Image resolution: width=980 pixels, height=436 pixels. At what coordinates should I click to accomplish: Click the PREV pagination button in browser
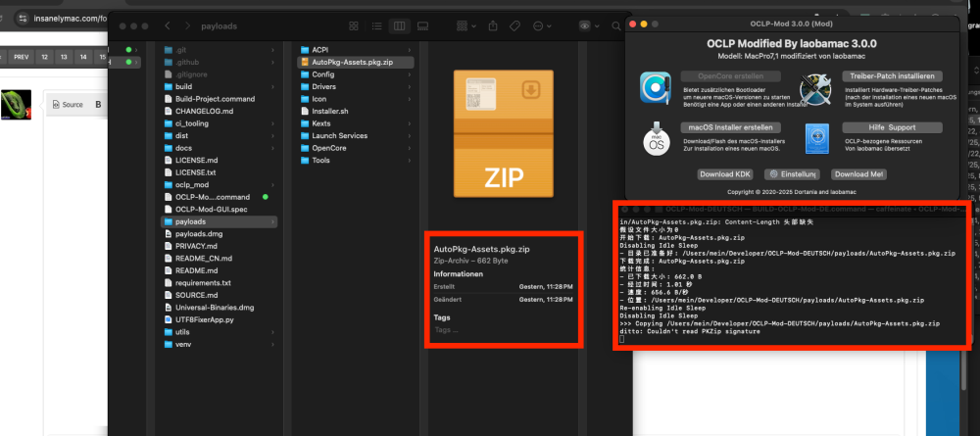pyautogui.click(x=22, y=57)
